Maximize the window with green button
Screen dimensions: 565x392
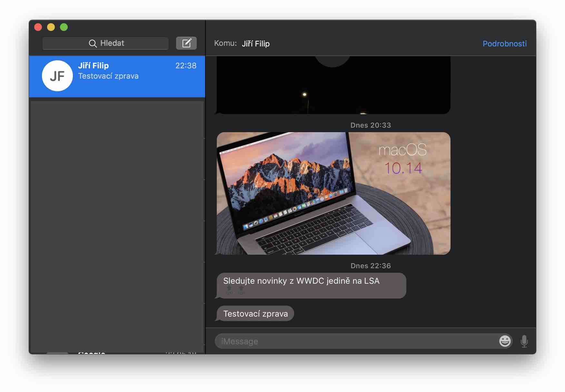click(x=64, y=27)
